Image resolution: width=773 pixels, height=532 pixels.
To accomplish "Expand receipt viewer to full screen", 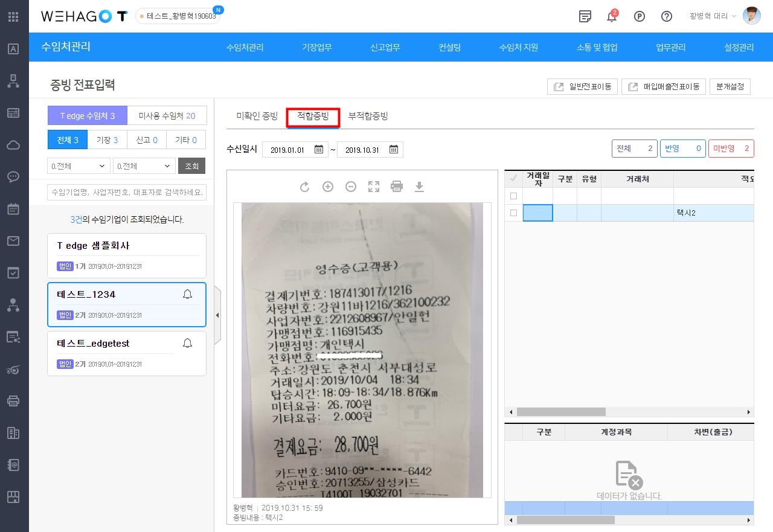I will [374, 187].
